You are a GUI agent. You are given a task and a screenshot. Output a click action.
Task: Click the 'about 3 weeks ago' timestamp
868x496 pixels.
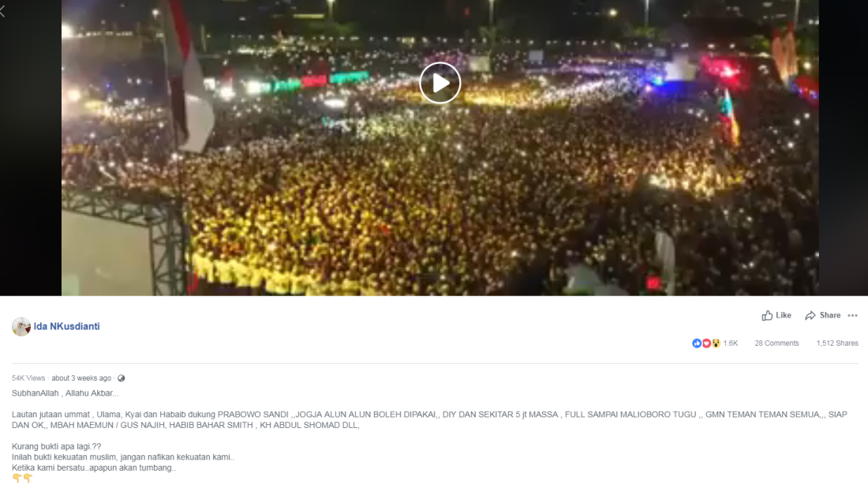[x=81, y=378]
